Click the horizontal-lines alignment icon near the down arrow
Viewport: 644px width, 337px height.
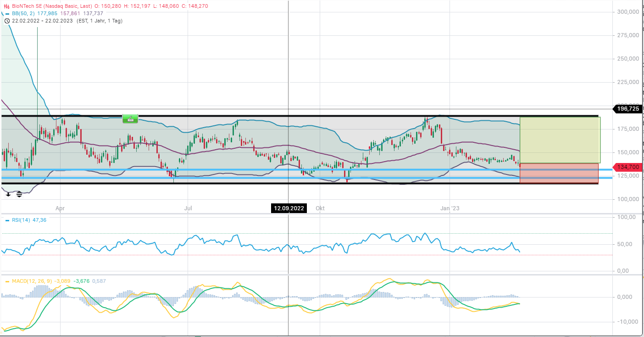[x=19, y=194]
